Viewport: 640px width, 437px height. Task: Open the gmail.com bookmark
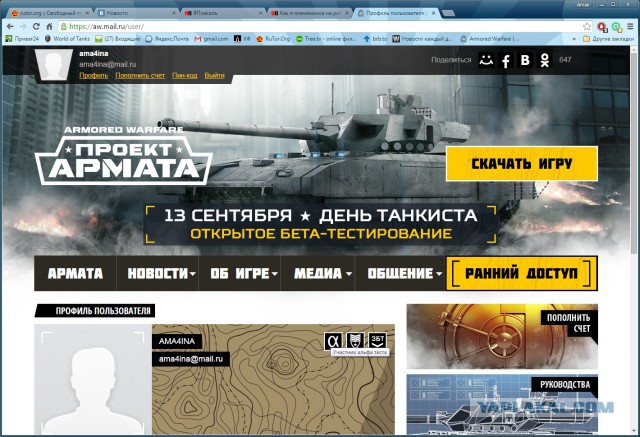[211, 39]
